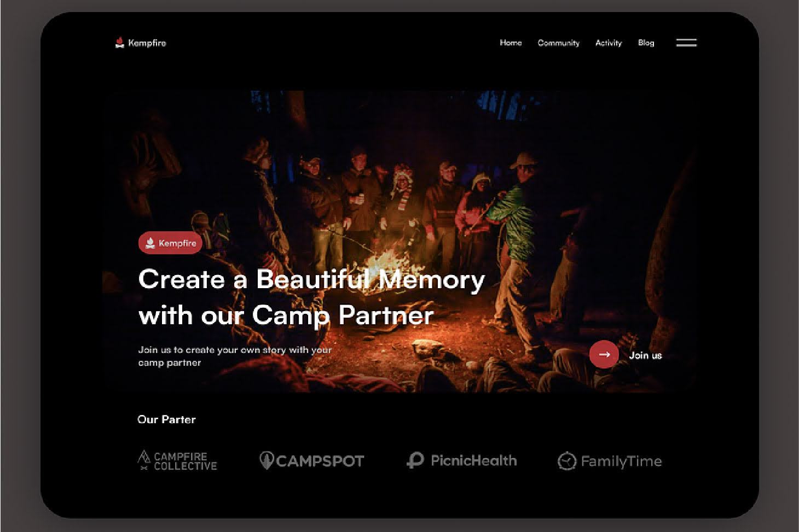Click the Campspot location pin icon

point(266,461)
